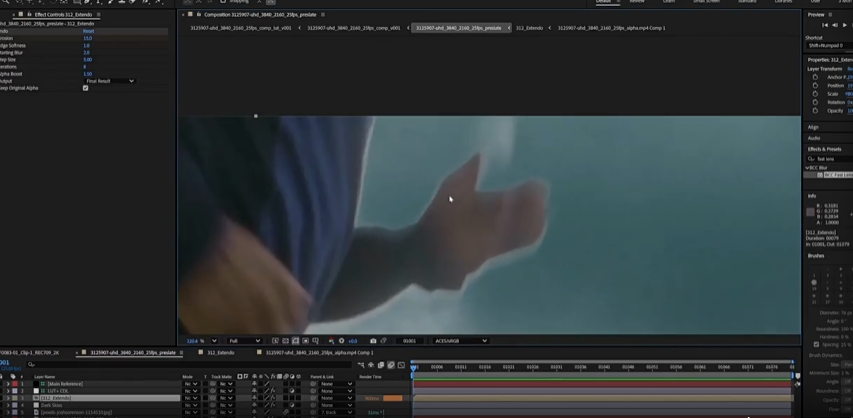
Task: Expand the Main Reference layer properties
Action: point(8,384)
